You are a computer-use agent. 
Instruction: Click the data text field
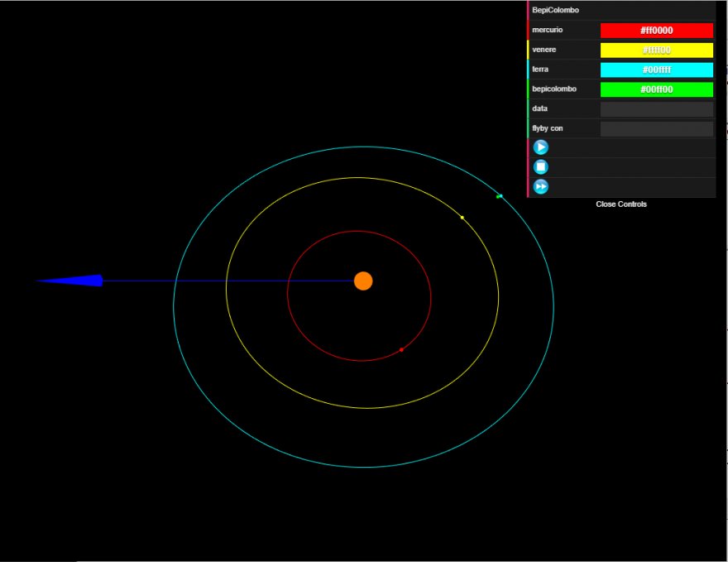click(x=656, y=109)
